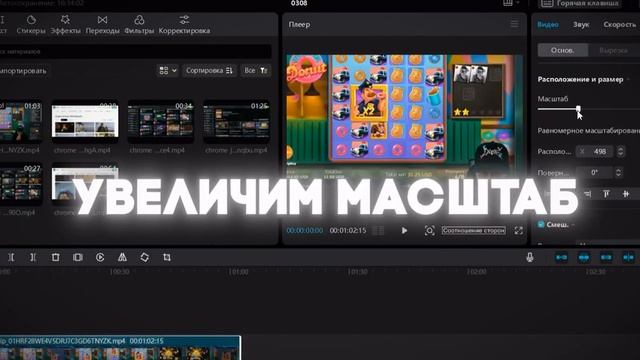Image resolution: width=640 pixels, height=360 pixels.
Task: Switch to the Видео tab
Action: coord(548,24)
